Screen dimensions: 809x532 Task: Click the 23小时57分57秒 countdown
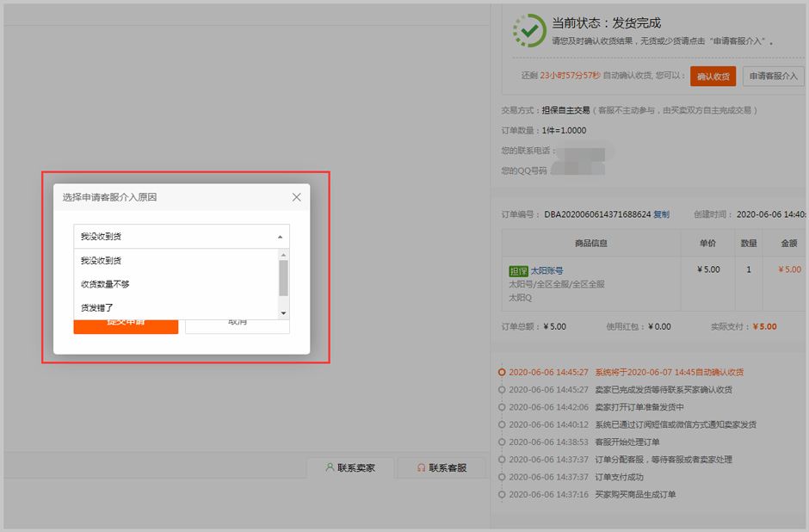[x=570, y=76]
